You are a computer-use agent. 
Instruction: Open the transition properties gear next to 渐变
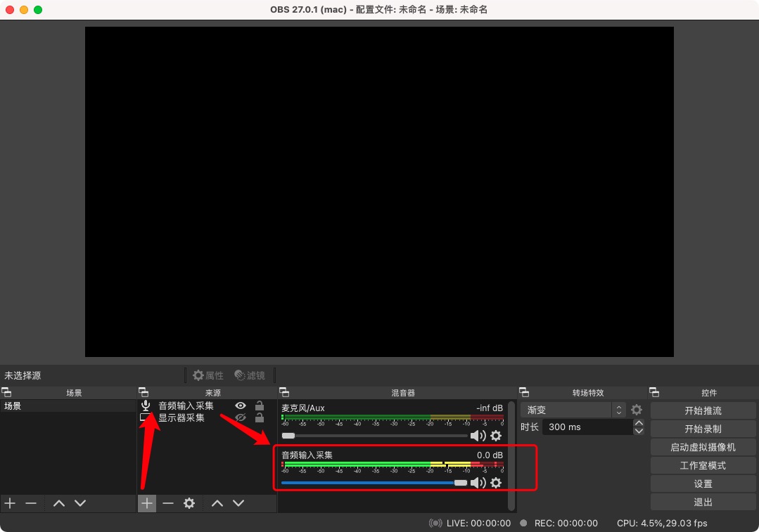click(637, 410)
